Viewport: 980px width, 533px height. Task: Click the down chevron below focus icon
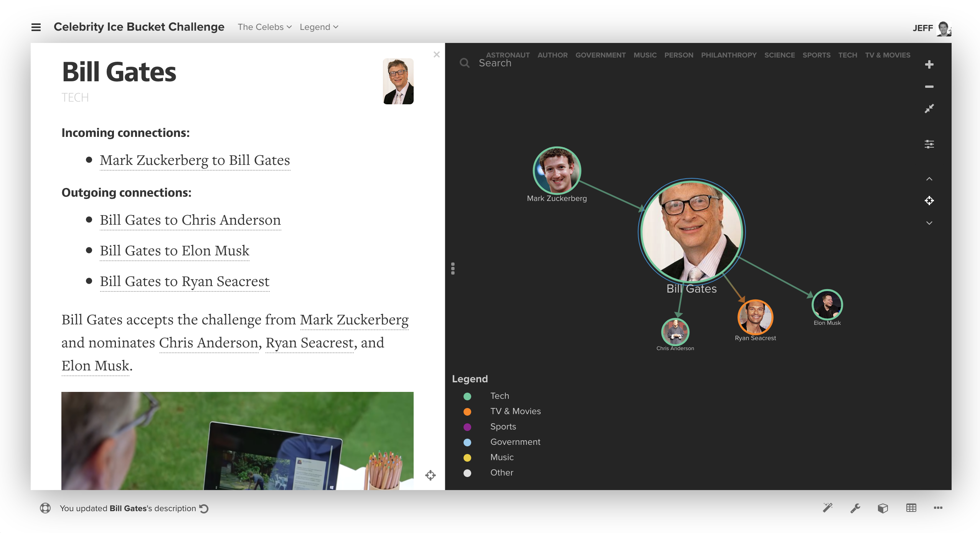click(929, 223)
